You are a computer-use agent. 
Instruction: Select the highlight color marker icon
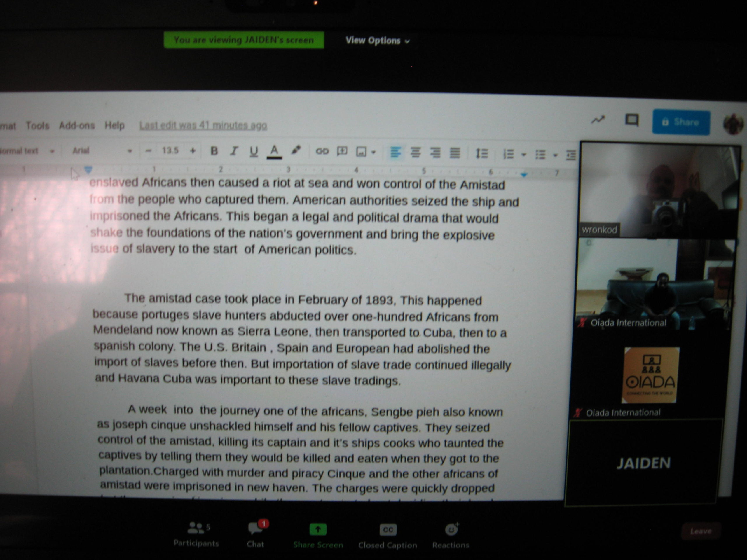(x=296, y=150)
